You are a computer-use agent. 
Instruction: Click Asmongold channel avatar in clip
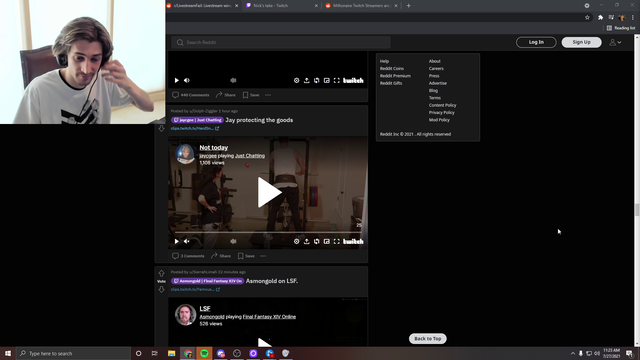click(185, 315)
